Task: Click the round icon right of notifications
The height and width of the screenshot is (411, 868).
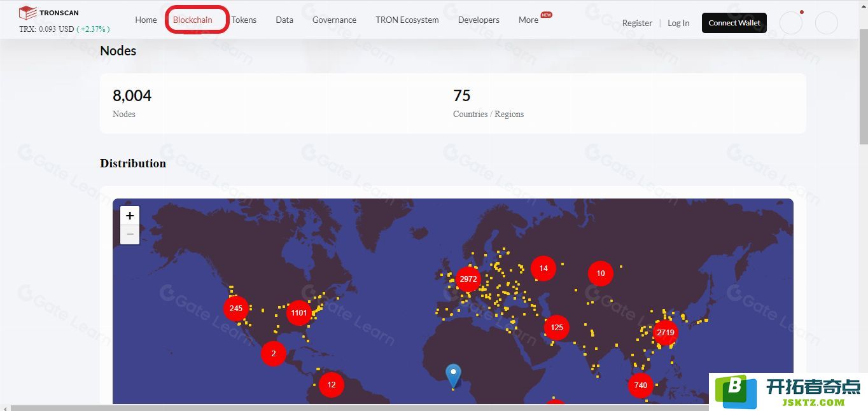Action: 827,23
